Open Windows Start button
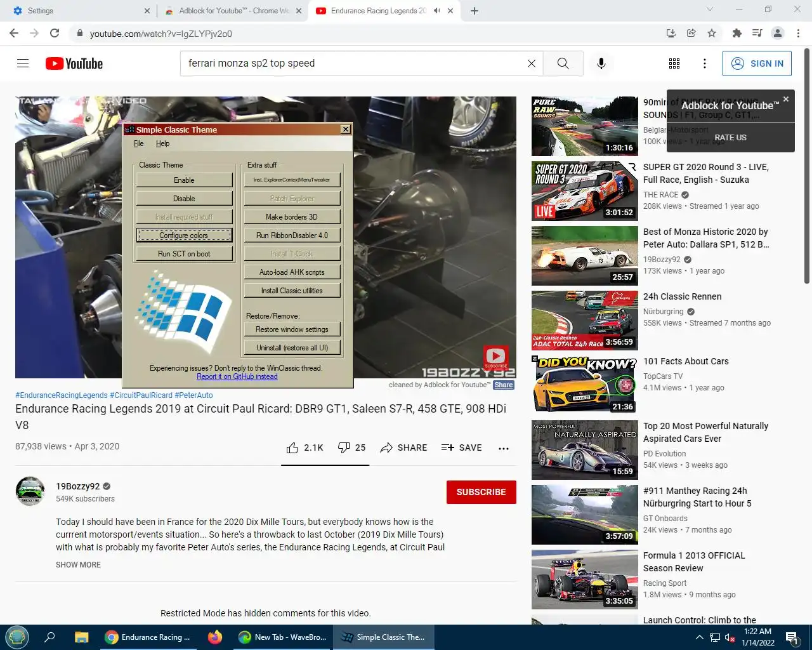The image size is (812, 650). (x=17, y=637)
